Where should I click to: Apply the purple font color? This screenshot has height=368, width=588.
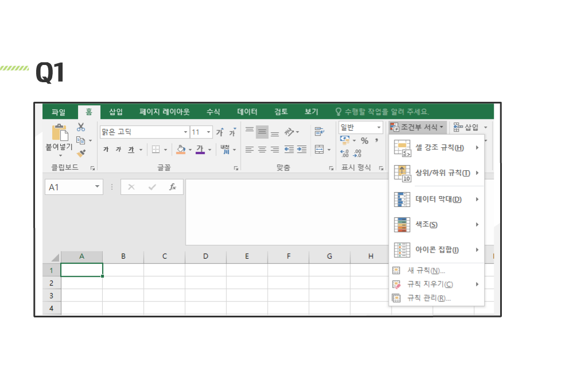click(200, 149)
